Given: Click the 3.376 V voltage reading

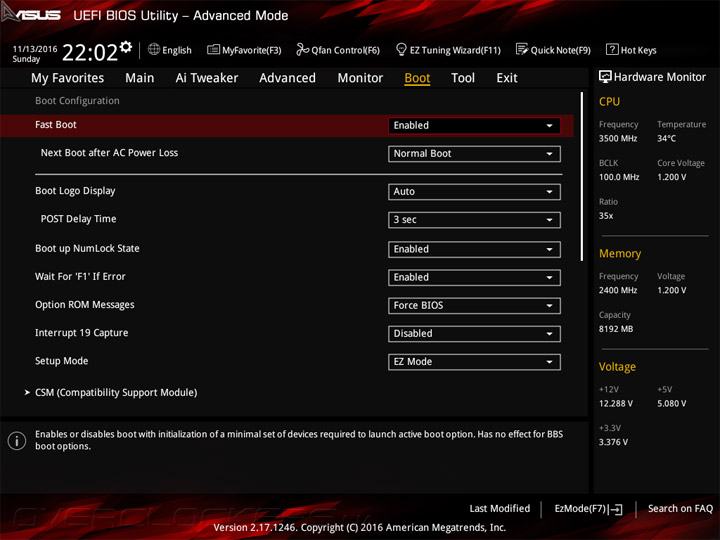Looking at the screenshot, I should click(613, 442).
